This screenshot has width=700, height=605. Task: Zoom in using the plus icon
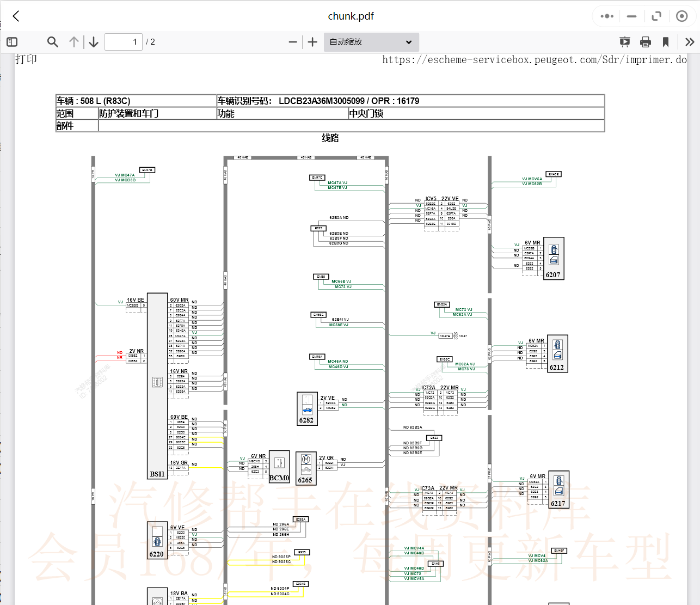(x=312, y=41)
